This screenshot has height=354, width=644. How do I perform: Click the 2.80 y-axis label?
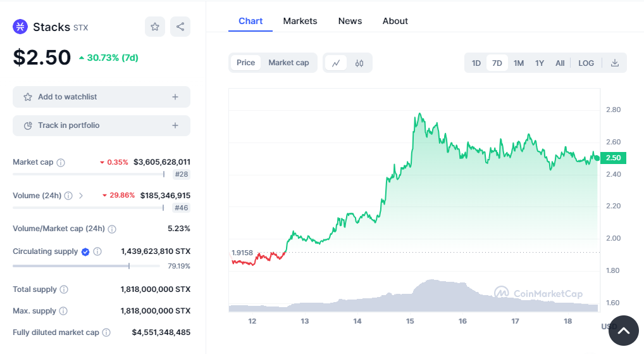tap(613, 110)
